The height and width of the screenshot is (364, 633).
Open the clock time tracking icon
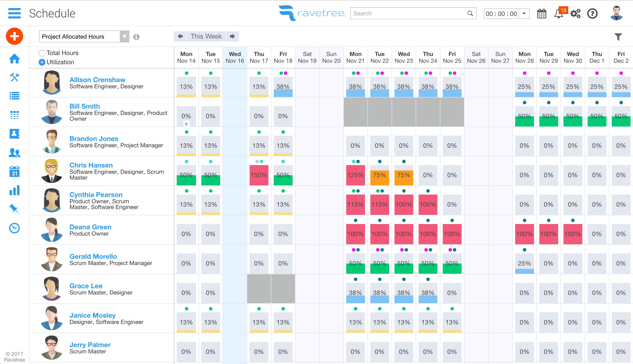coord(14,228)
